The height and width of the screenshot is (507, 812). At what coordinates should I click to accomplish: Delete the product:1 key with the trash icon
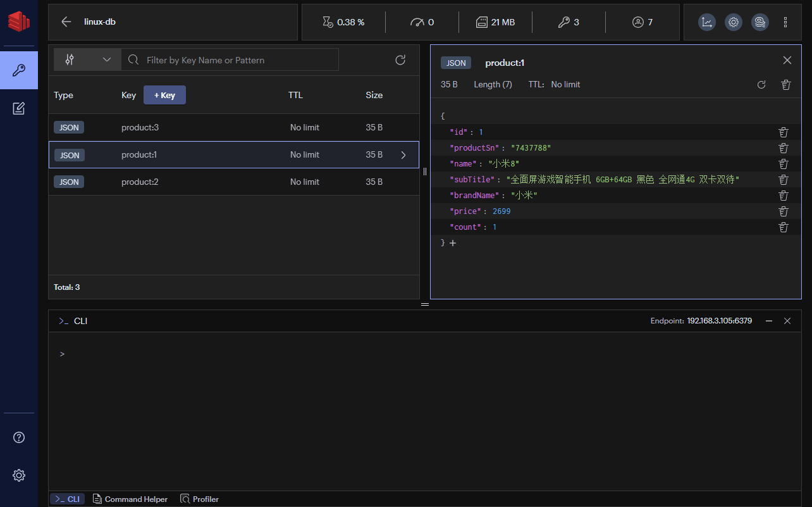click(x=785, y=84)
